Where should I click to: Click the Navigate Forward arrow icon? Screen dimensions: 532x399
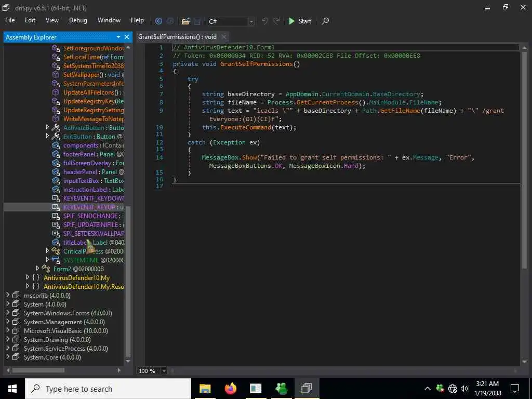pos(170,21)
